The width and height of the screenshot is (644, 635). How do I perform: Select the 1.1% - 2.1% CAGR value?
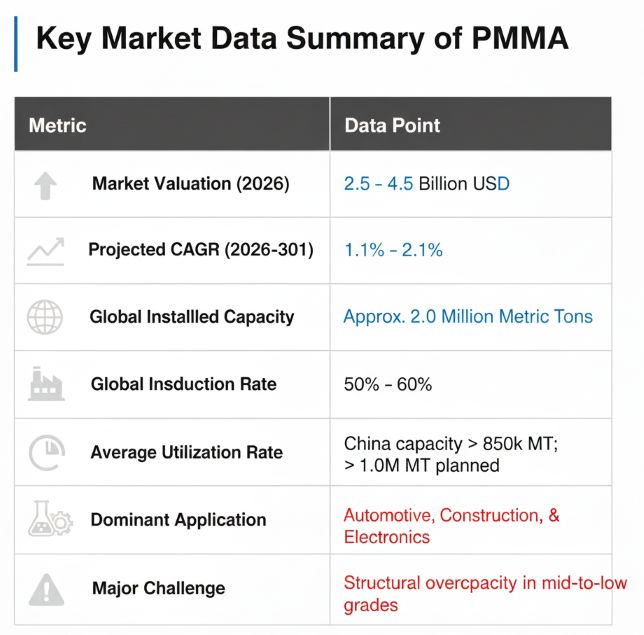[393, 250]
